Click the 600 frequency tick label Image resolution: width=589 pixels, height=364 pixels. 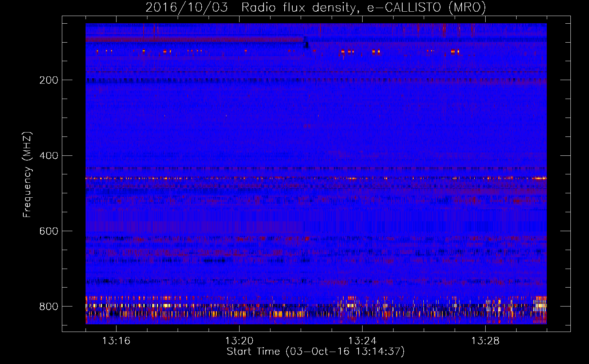pos(49,232)
